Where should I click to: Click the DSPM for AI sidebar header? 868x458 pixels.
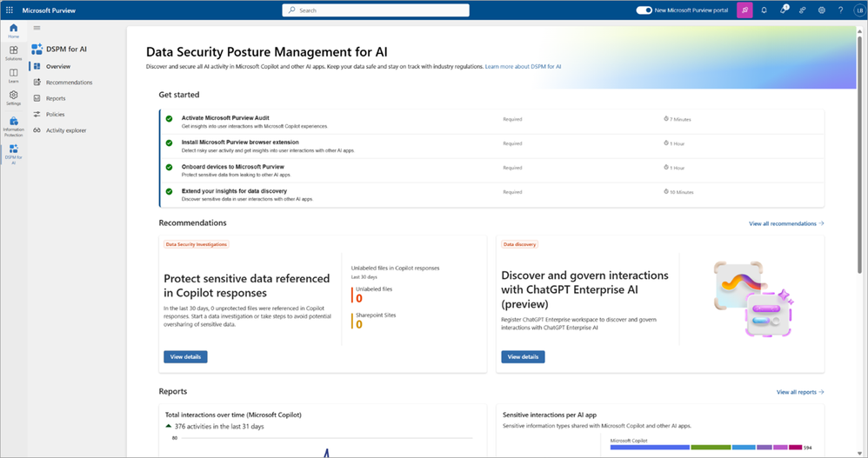pyautogui.click(x=66, y=50)
